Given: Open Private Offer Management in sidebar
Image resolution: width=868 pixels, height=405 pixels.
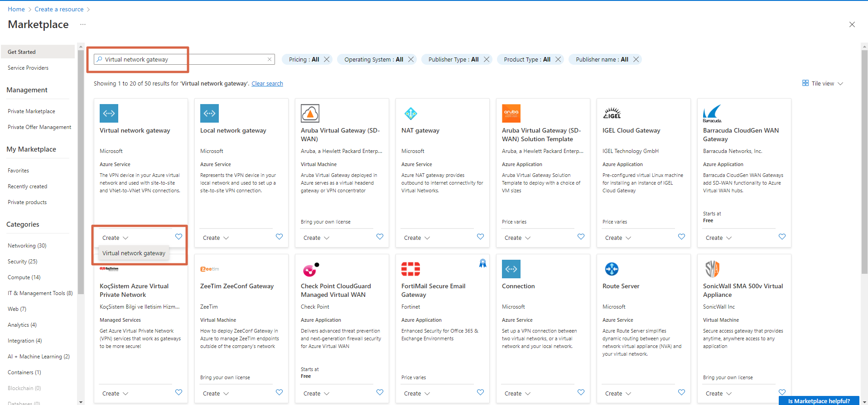Looking at the screenshot, I should point(39,127).
